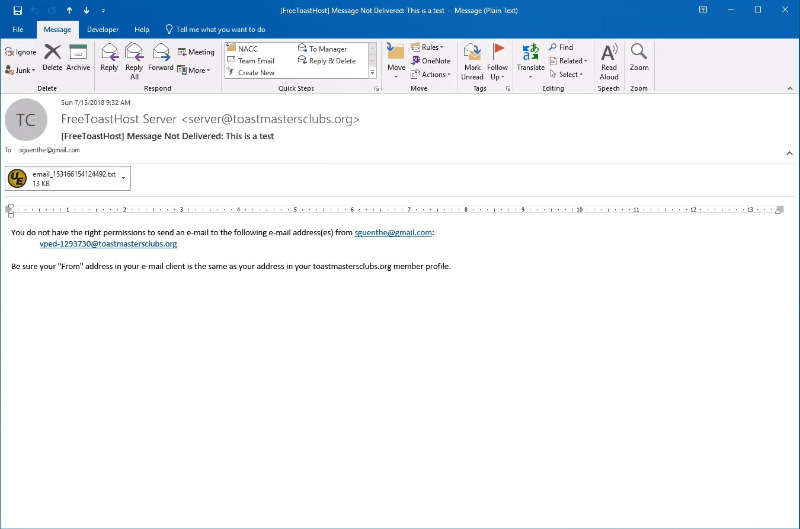
Task: Open the vped-1293730@toastmastersclubs.org link
Action: pyautogui.click(x=108, y=244)
